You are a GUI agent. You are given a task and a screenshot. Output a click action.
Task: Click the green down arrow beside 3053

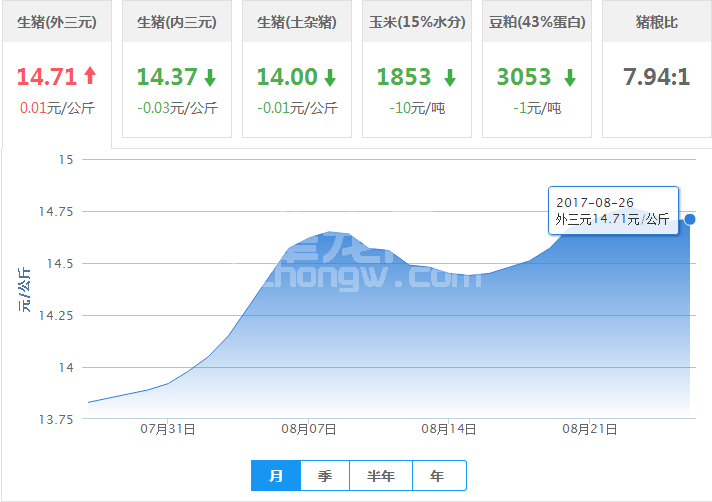(x=570, y=78)
